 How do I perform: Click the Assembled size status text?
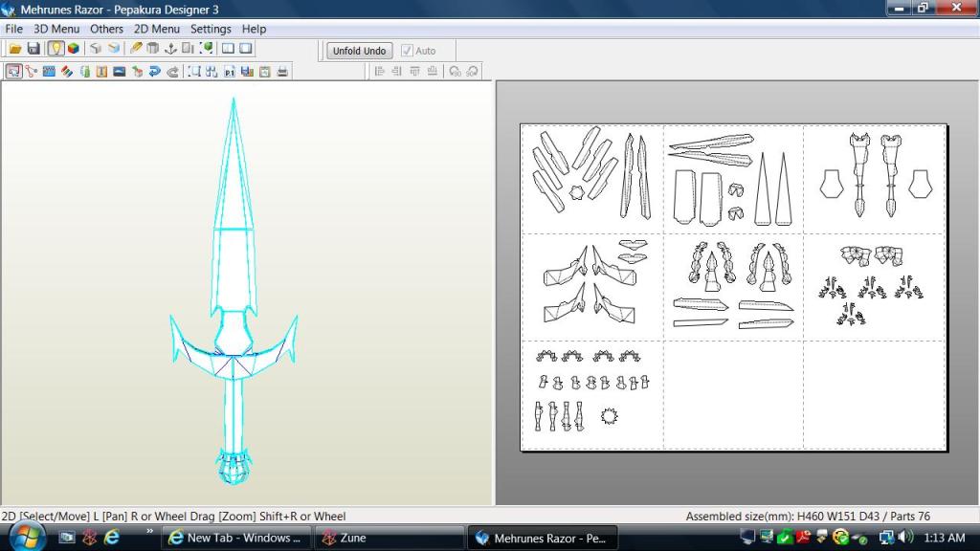click(808, 517)
